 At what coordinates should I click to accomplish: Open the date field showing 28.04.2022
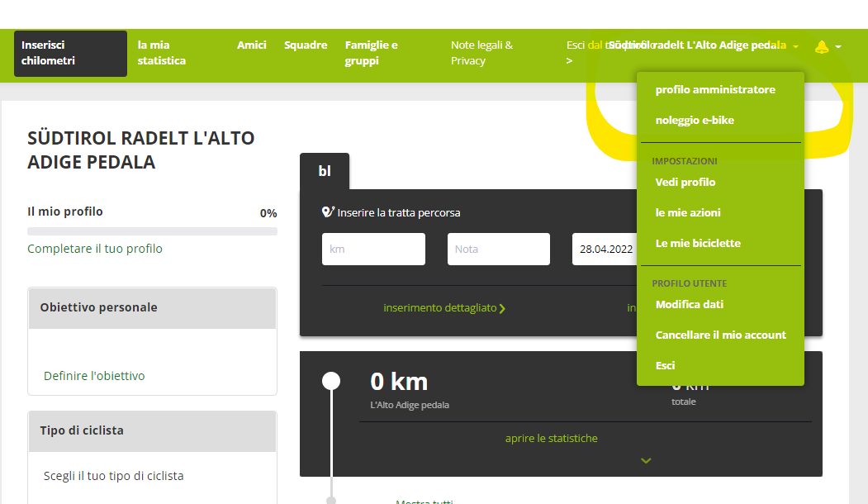[x=605, y=250]
